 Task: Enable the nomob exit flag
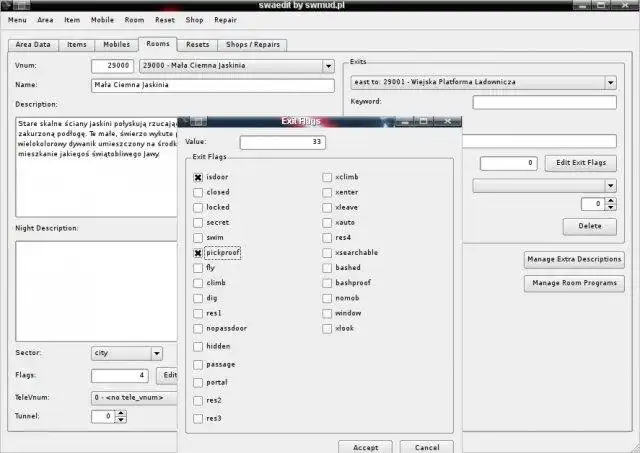(x=327, y=298)
